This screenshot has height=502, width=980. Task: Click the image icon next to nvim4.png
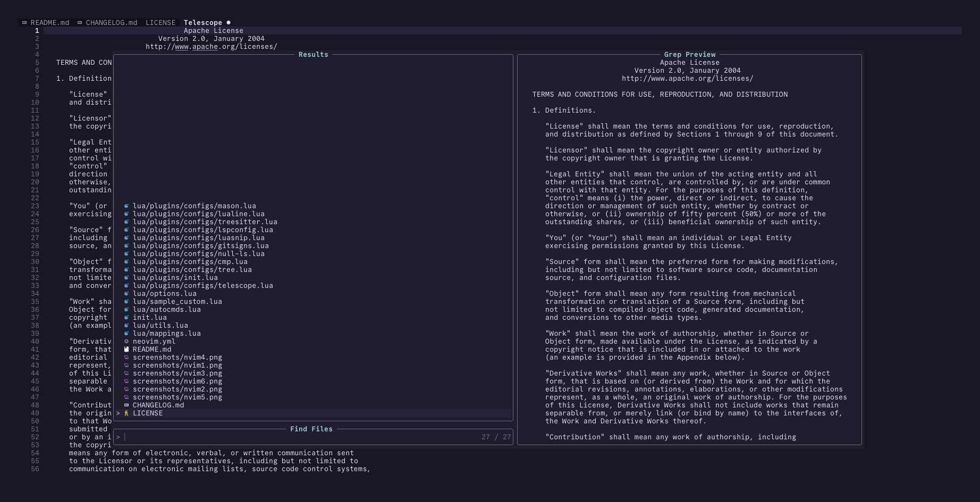tap(126, 358)
